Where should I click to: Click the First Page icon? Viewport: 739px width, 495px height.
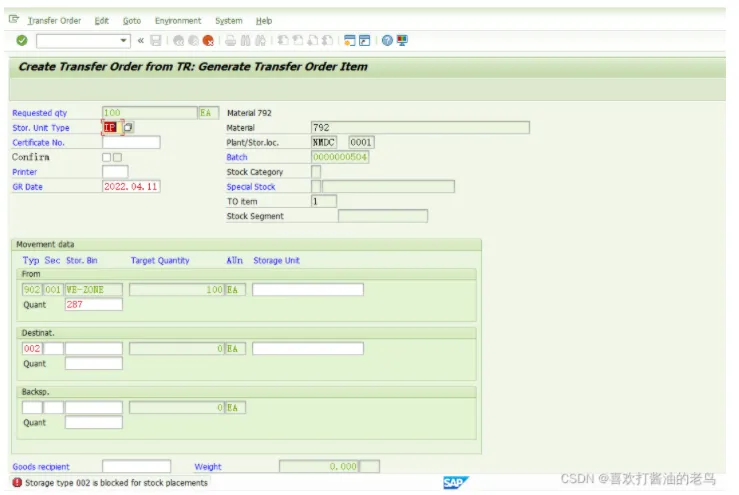[x=282, y=41]
